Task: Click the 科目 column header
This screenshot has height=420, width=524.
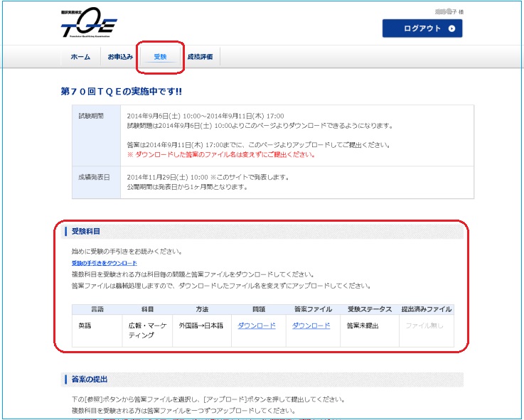Action: click(x=147, y=309)
